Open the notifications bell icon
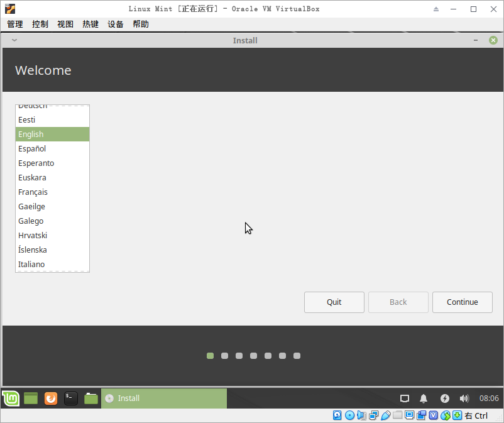The width and height of the screenshot is (504, 423). (x=424, y=398)
